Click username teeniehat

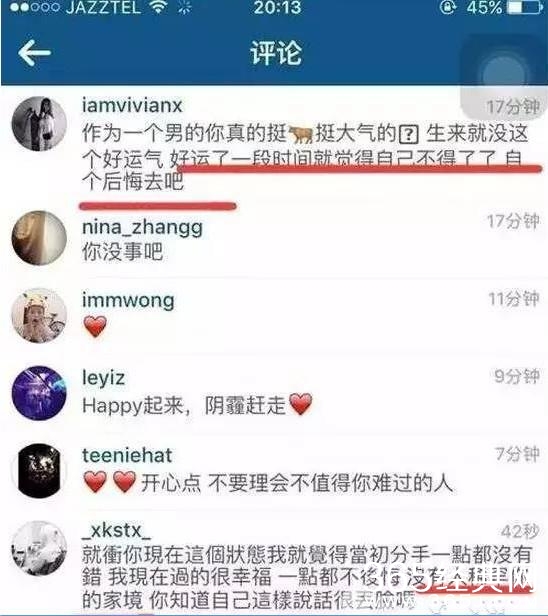click(x=127, y=455)
